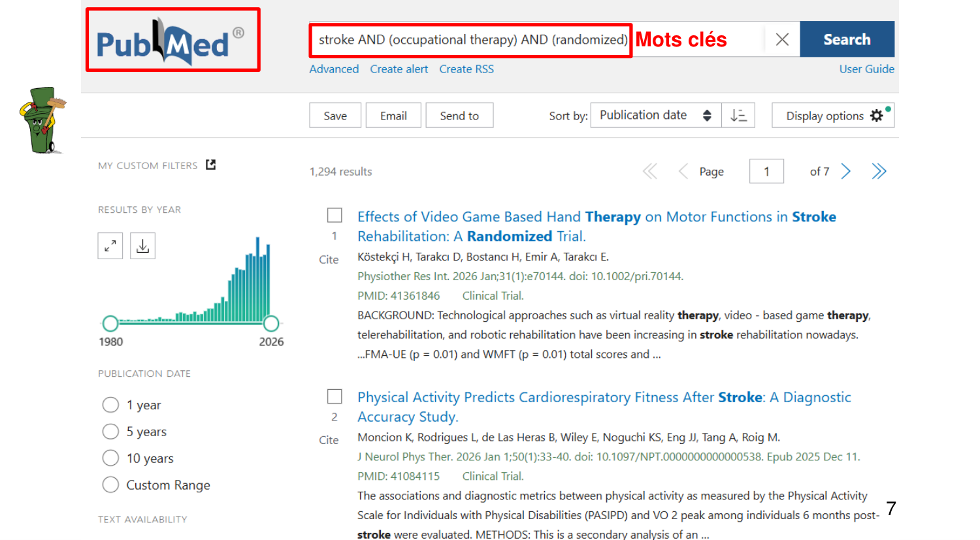Click the 2026 year range slider handle
This screenshot has height=540, width=980.
271,323
